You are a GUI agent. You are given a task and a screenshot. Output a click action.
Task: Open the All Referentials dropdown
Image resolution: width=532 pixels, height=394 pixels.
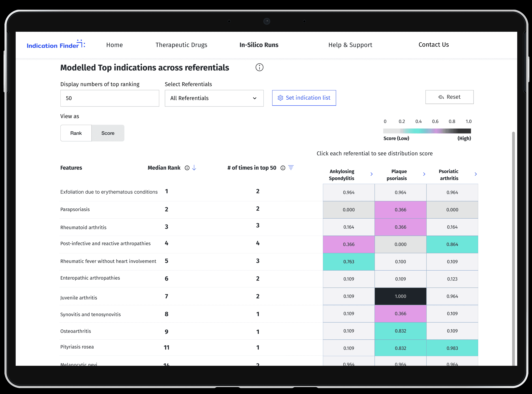[x=214, y=98]
